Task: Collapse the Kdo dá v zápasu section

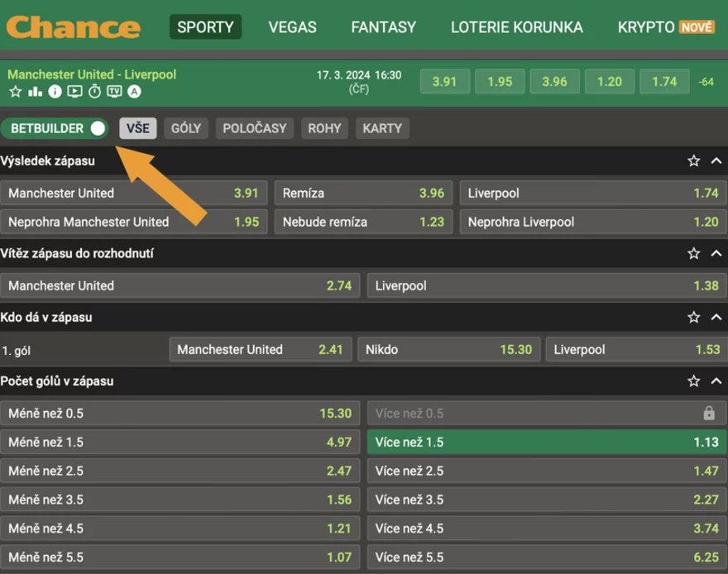Action: 716,317
